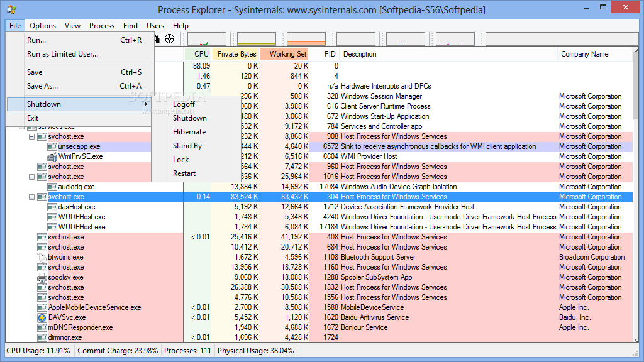The width and height of the screenshot is (644, 362).
Task: Click the CPU history graph in the toolbar
Action: (206, 39)
